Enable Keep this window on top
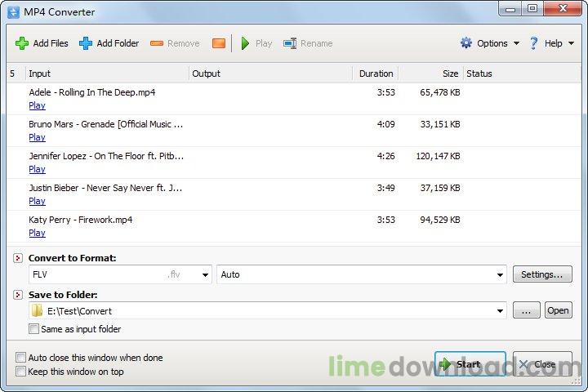Viewport: 588px width, 392px height. point(20,372)
